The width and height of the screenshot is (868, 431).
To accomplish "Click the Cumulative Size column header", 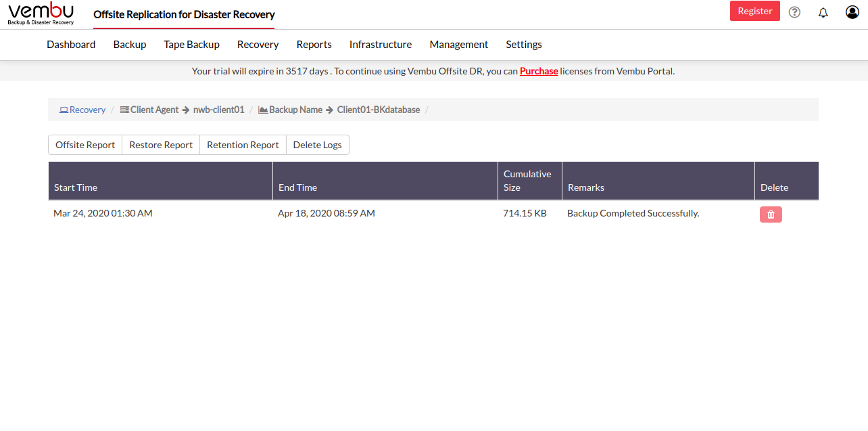I will point(530,181).
